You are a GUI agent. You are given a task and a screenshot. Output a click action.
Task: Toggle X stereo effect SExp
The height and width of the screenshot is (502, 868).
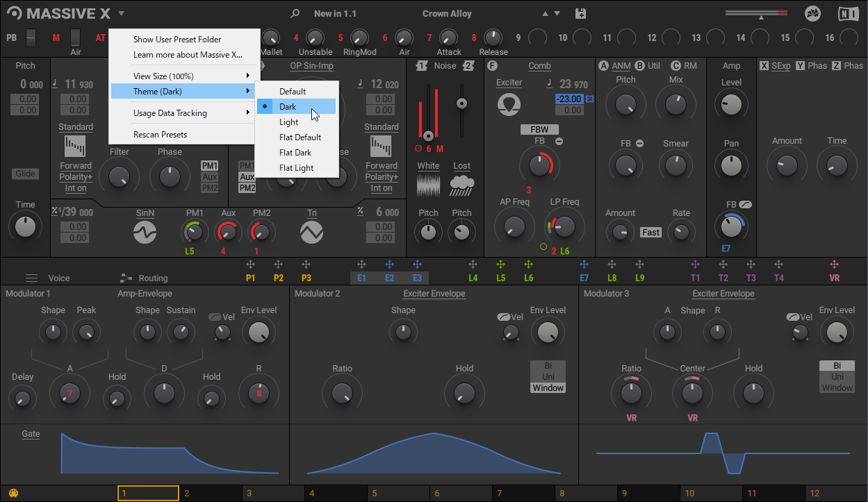(x=764, y=65)
